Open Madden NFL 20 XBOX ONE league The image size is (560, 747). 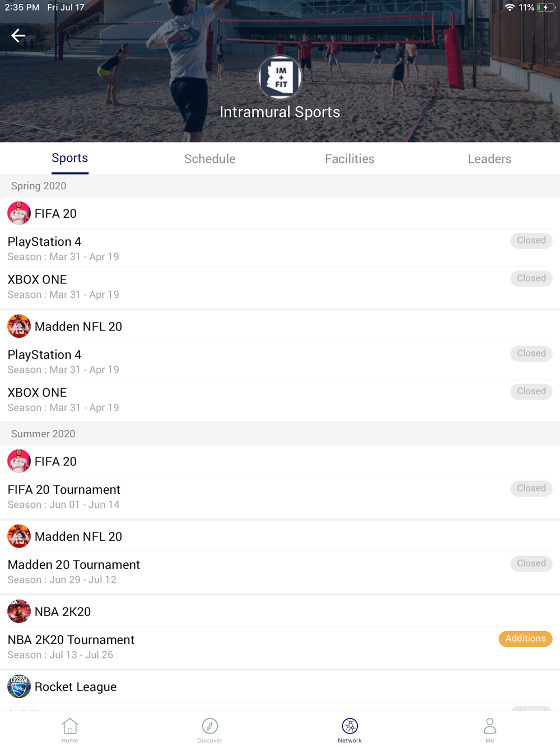tap(280, 399)
